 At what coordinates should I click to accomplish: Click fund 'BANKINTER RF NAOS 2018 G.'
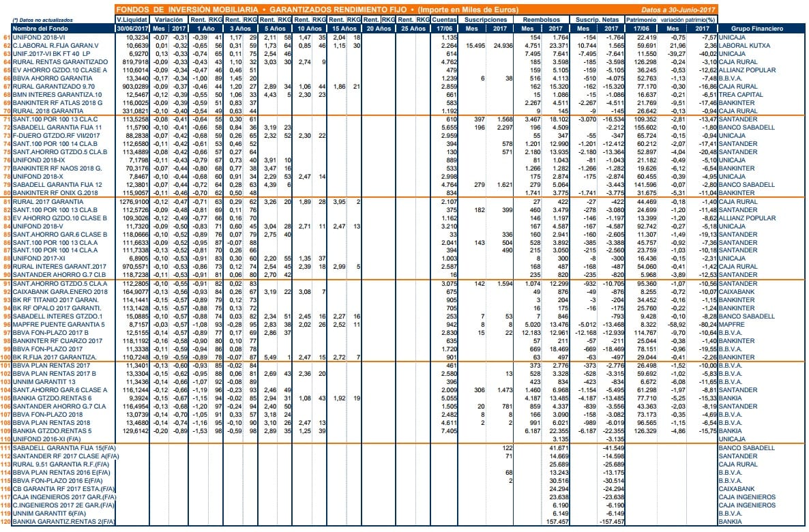tap(57, 168)
